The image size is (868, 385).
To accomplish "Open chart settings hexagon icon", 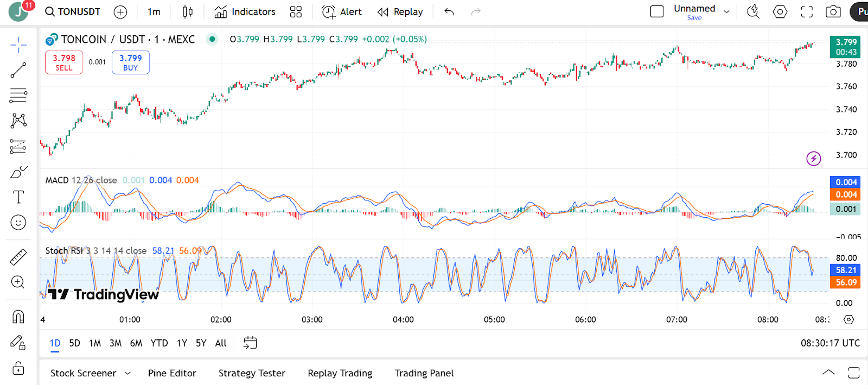I will [x=780, y=11].
